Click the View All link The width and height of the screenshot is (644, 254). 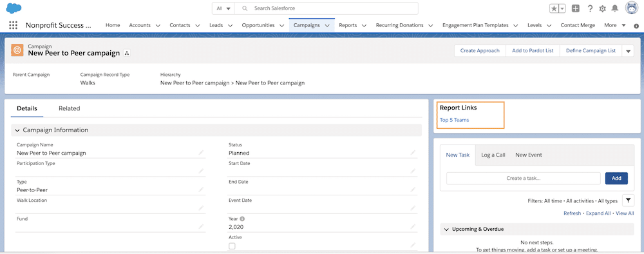625,213
